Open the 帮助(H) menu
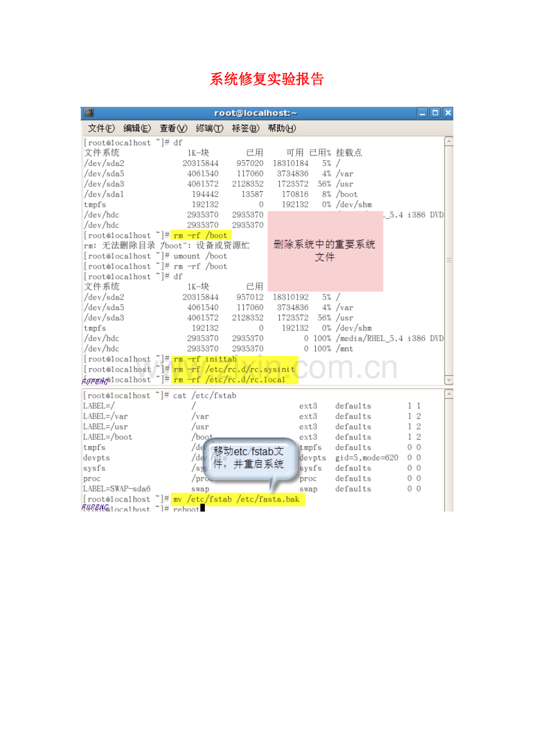The width and height of the screenshot is (534, 756). point(282,128)
